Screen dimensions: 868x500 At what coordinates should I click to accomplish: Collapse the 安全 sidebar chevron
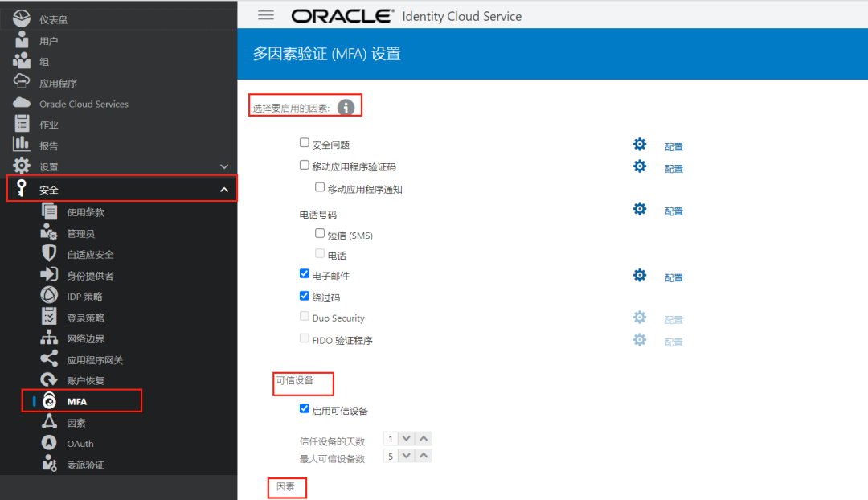224,190
